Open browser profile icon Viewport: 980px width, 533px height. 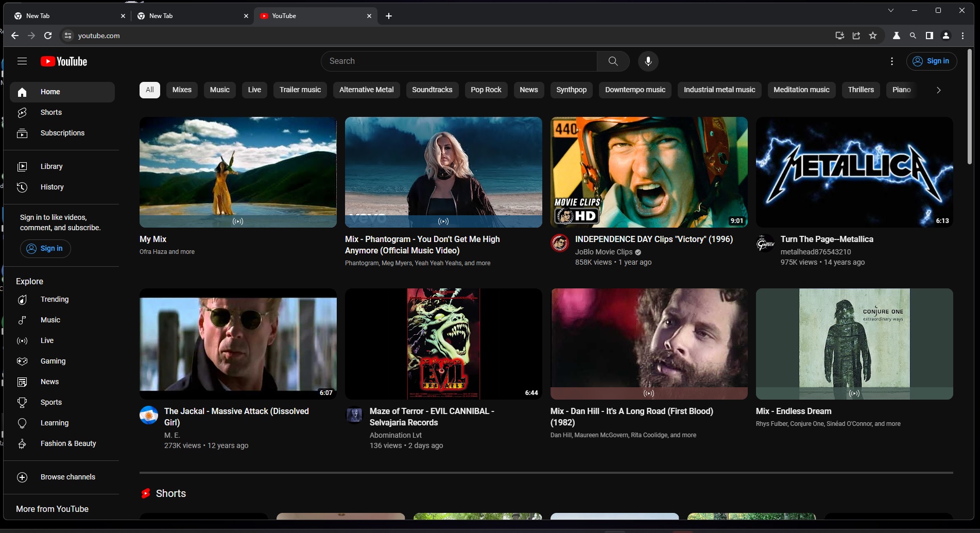click(x=945, y=36)
